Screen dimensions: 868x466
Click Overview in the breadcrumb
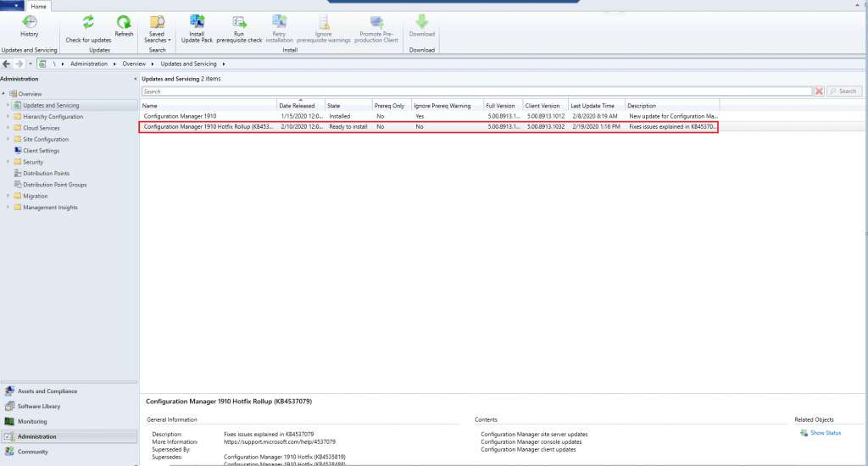pyautogui.click(x=134, y=64)
